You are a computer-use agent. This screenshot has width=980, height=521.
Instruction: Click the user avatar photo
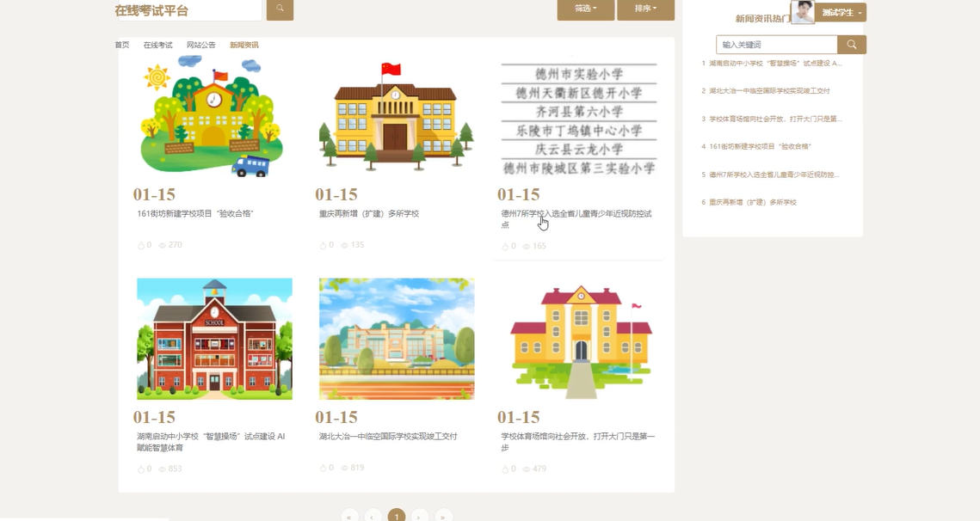click(803, 12)
